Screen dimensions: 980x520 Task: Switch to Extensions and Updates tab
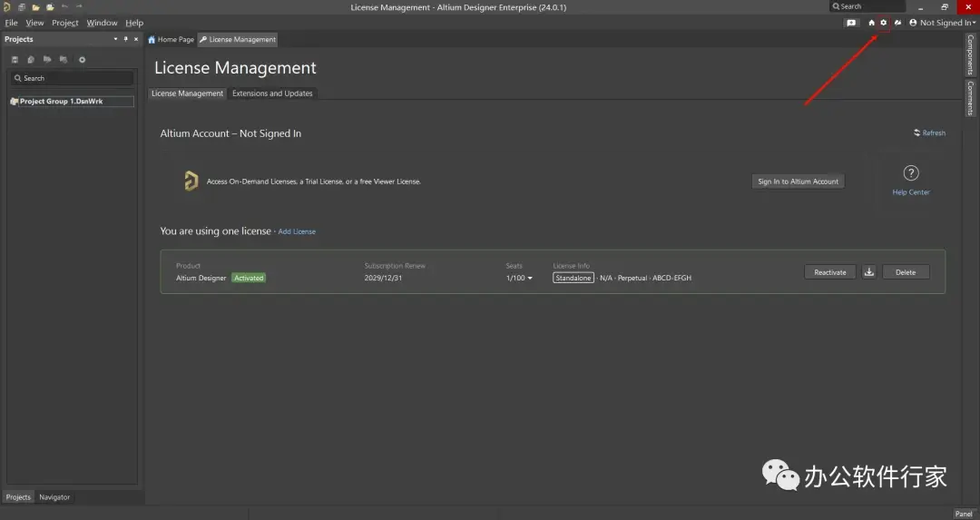click(x=272, y=93)
